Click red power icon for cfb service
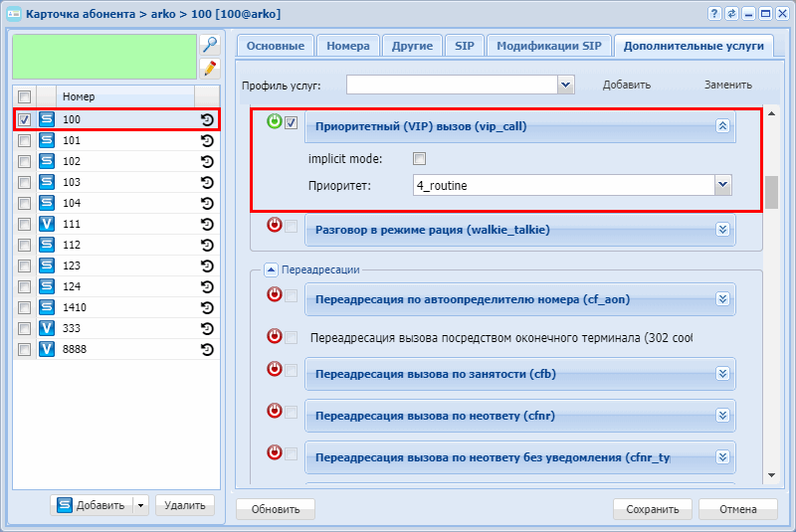796x532 pixels. [275, 369]
